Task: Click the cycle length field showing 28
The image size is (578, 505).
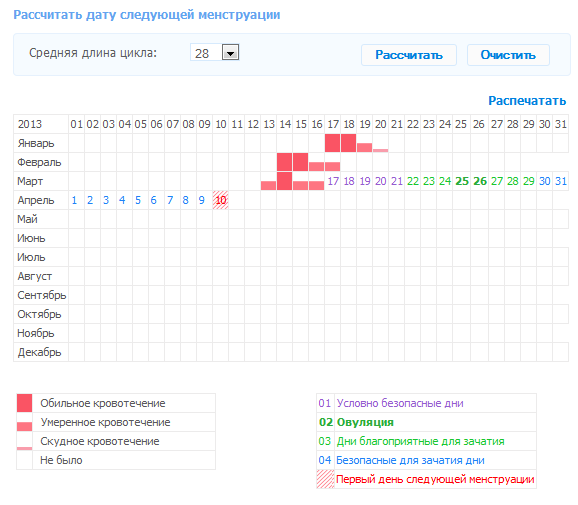Action: click(x=214, y=53)
